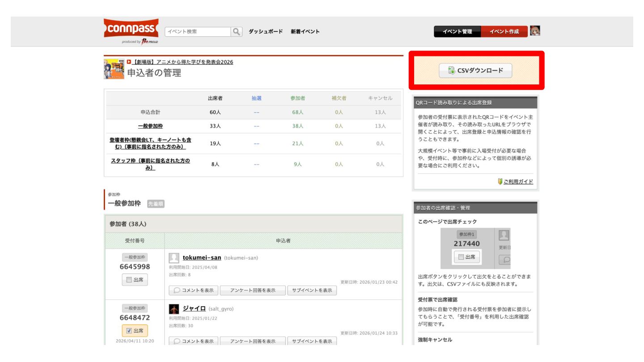The image size is (644, 362).
Task: Click receipt number 6648472
Action: pos(135,318)
